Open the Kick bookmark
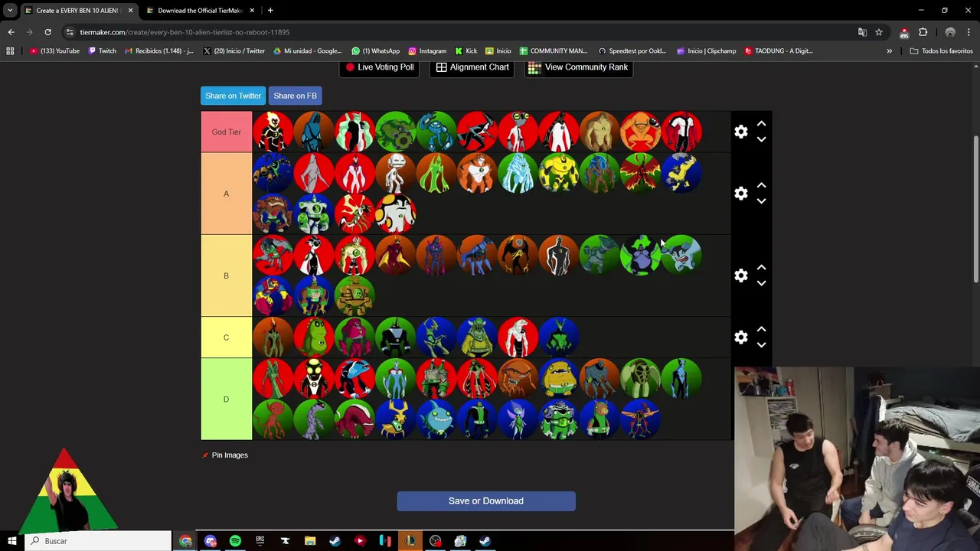Image resolution: width=980 pixels, height=551 pixels. click(465, 51)
